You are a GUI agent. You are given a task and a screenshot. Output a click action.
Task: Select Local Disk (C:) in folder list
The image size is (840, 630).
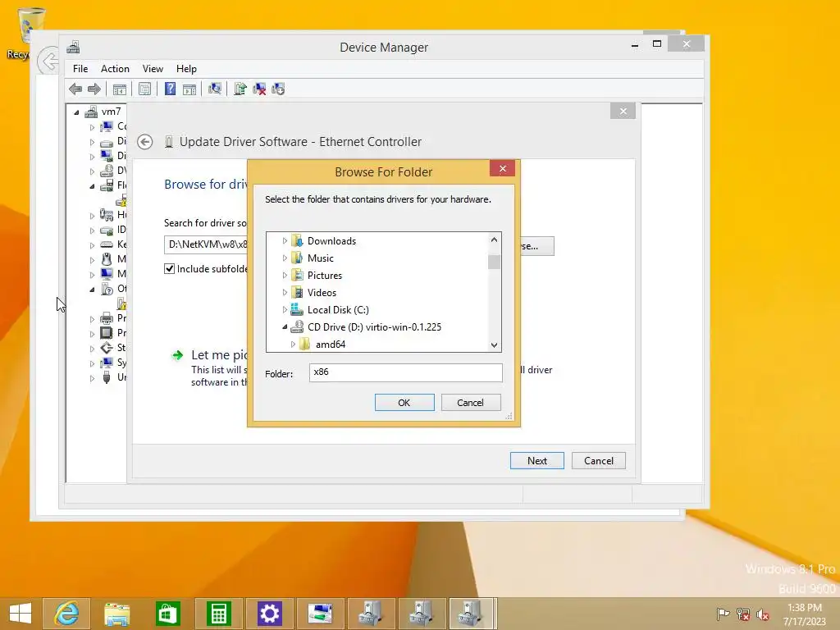click(338, 309)
